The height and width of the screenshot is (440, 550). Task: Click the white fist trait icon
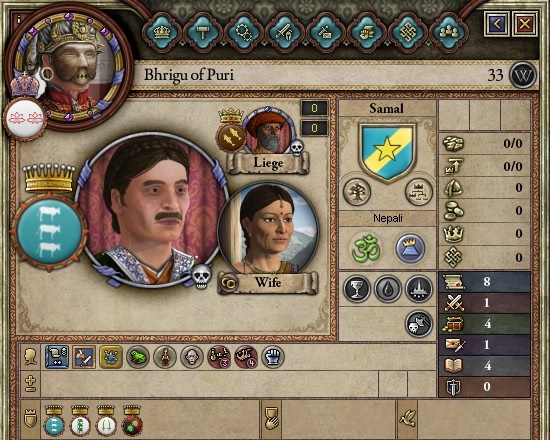(273, 357)
